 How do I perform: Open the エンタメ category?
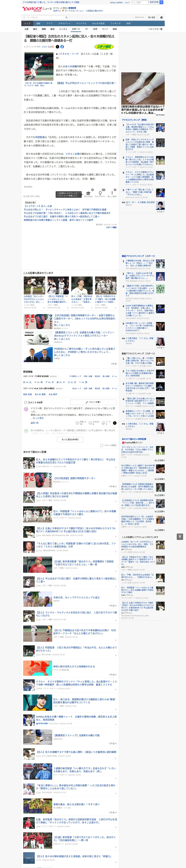(x=63, y=29)
